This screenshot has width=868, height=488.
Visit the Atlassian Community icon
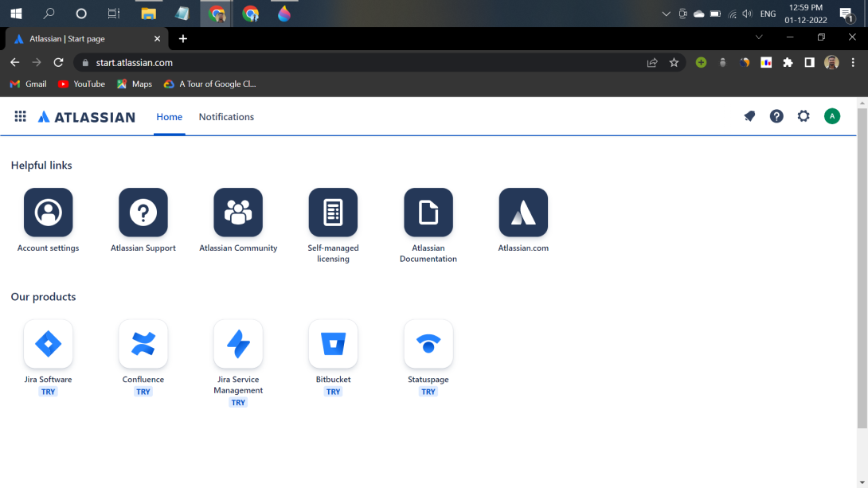[238, 212]
